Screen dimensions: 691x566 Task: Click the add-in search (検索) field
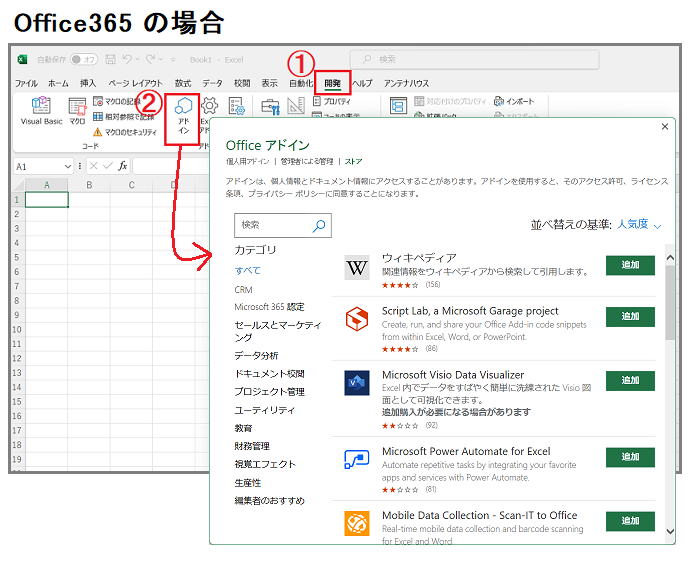click(x=283, y=225)
